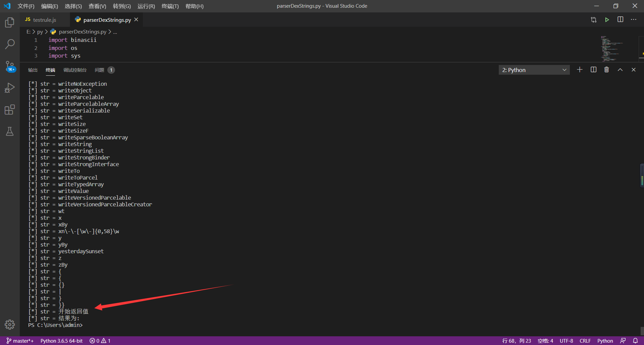This screenshot has width=644, height=345.
Task: Switch to the 终端 panel tab
Action: (x=50, y=70)
